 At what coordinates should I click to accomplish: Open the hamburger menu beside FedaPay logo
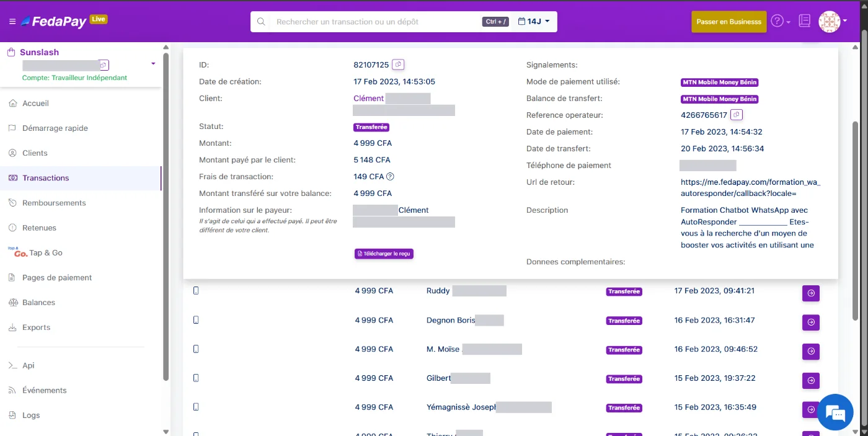12,22
